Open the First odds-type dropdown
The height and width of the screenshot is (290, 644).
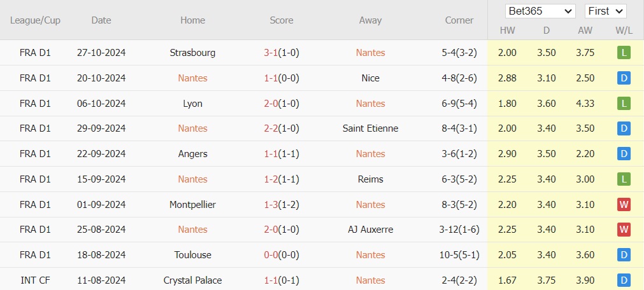pyautogui.click(x=605, y=11)
